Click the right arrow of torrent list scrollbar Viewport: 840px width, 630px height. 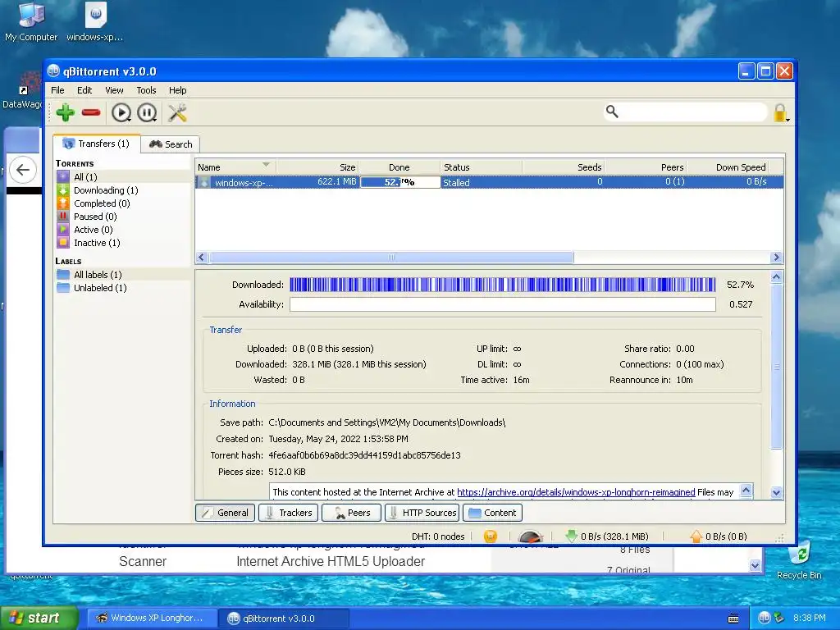coord(776,257)
